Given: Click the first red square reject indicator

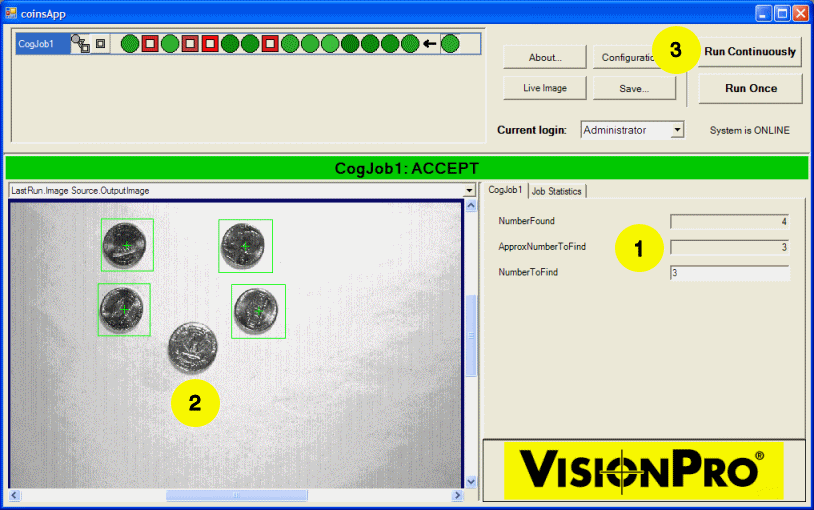Looking at the screenshot, I should click(x=149, y=44).
